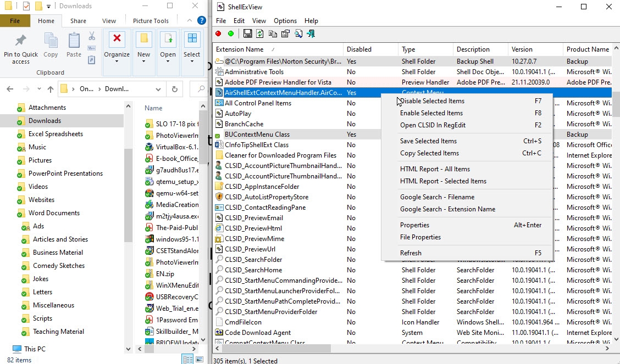Click the red Disable toolbar dot in ShellExView
This screenshot has width=620, height=364.
(218, 33)
